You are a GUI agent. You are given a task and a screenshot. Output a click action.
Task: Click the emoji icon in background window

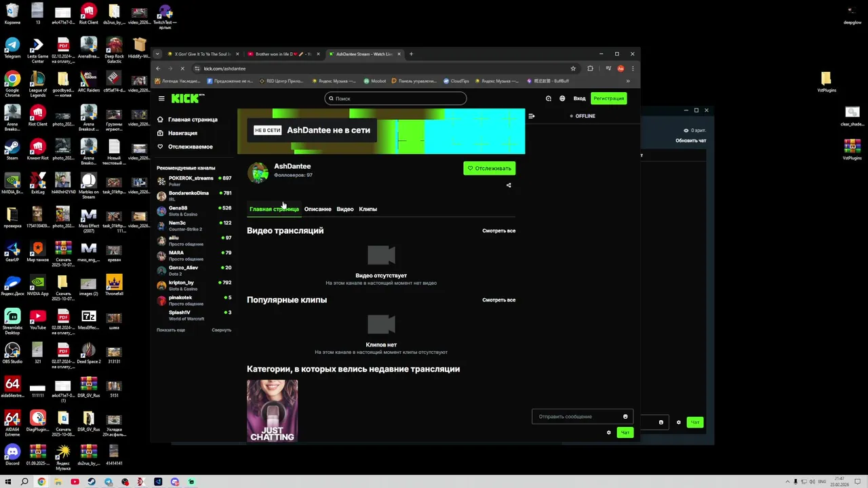(661, 422)
